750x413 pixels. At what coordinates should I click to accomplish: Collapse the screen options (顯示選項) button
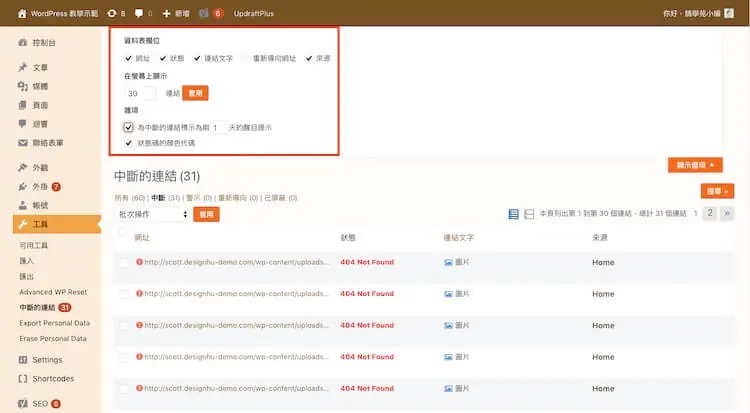695,165
